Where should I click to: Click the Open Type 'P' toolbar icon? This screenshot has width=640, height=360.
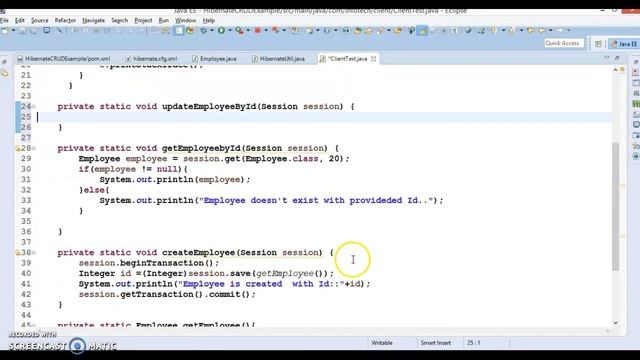(x=411, y=31)
